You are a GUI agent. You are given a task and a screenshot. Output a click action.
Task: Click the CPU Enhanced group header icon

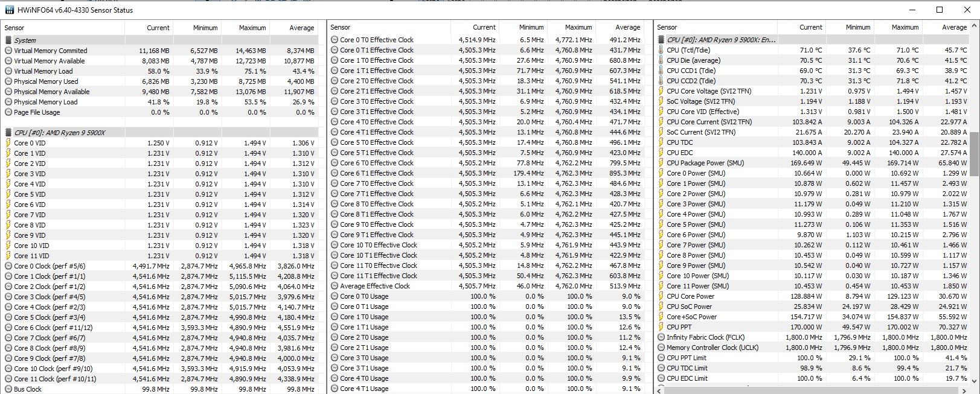pos(661,40)
